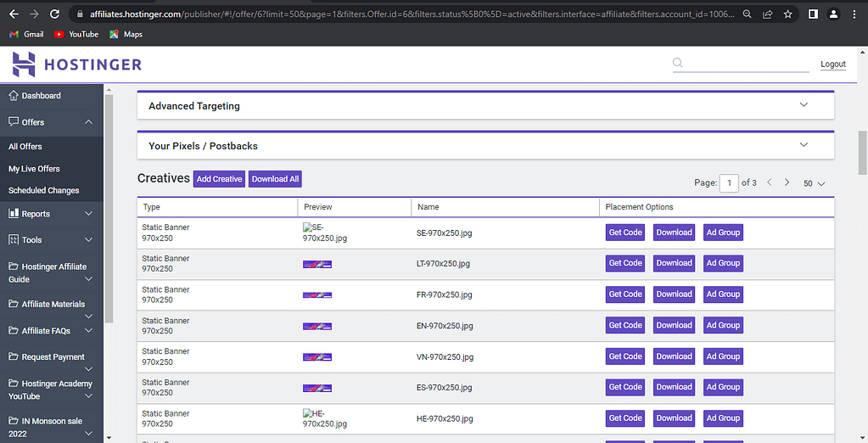Open Scheduled Changes in the sidebar
The image size is (868, 443).
(44, 190)
